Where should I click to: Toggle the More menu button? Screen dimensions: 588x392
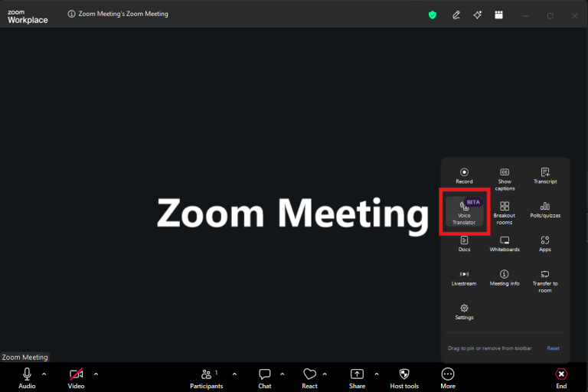point(448,378)
